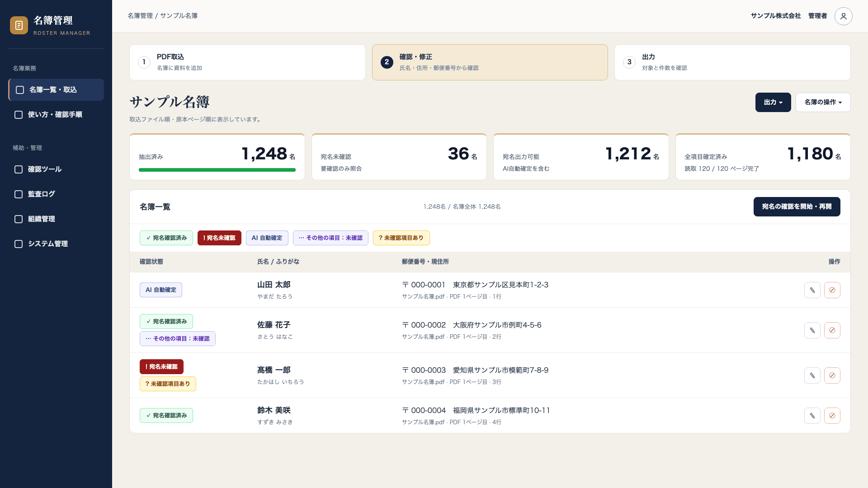The image size is (868, 488).
Task: Exclude 鈴木 美咲 with the red circle icon
Action: (832, 416)
